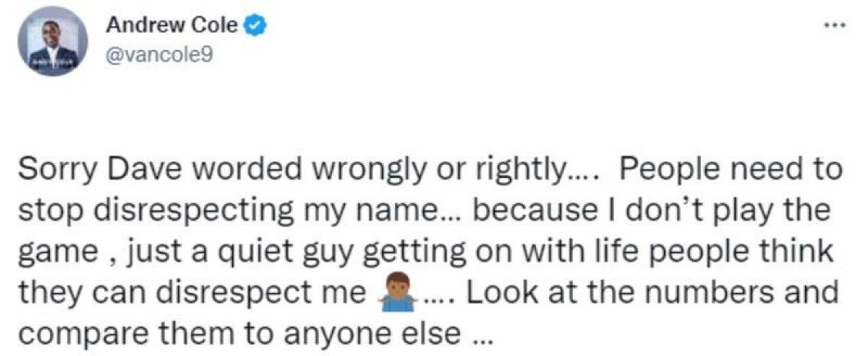This screenshot has width=868, height=356.
Task: Open the Andrew Cole display name link
Action: click(x=171, y=26)
